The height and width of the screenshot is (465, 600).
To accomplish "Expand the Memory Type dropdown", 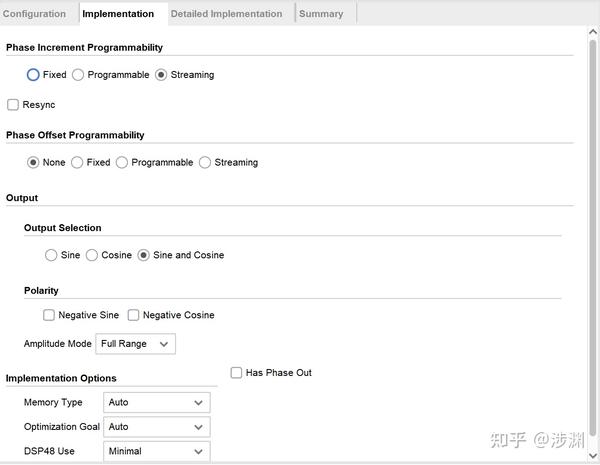I will coord(156,402).
